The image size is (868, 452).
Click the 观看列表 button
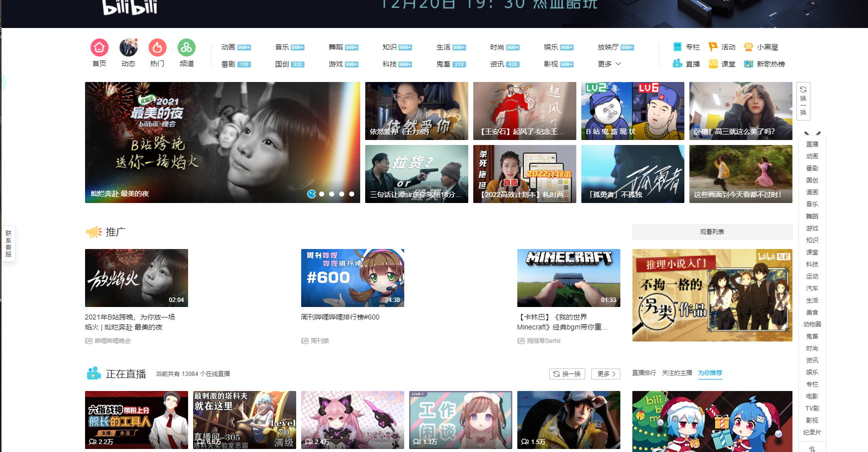[711, 231]
